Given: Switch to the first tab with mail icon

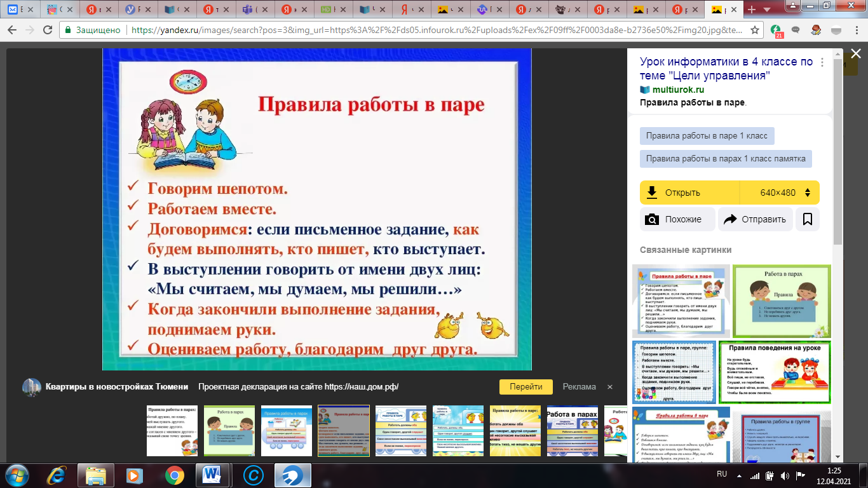Looking at the screenshot, I should [22, 10].
